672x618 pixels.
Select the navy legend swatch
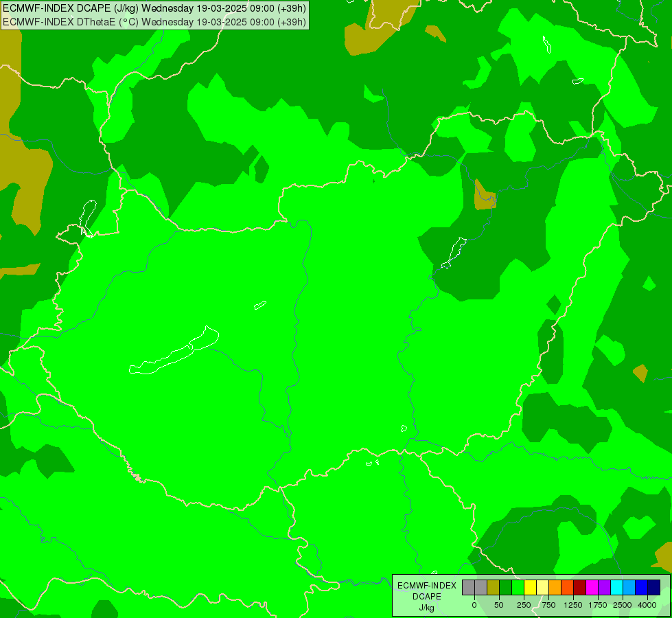pos(654,588)
